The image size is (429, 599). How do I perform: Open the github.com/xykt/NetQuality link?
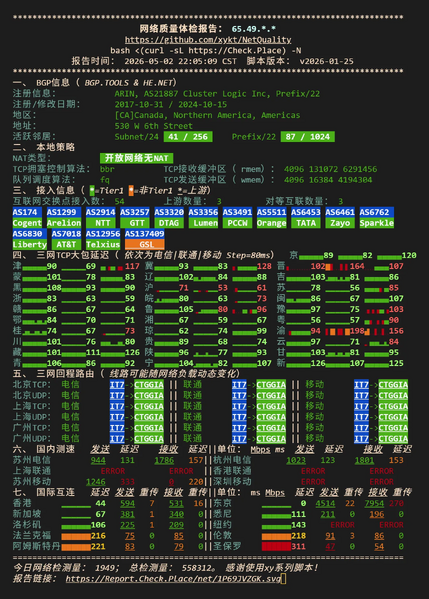tap(208, 40)
